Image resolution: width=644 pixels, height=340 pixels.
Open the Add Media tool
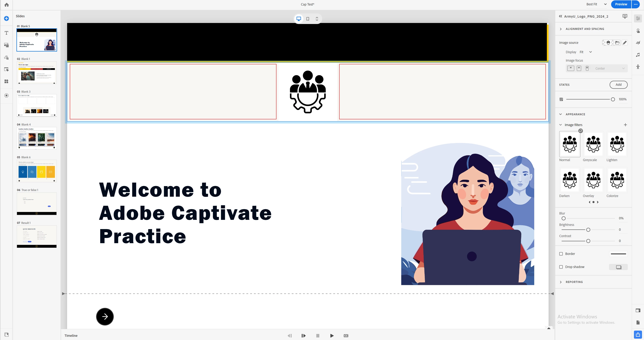click(7, 45)
